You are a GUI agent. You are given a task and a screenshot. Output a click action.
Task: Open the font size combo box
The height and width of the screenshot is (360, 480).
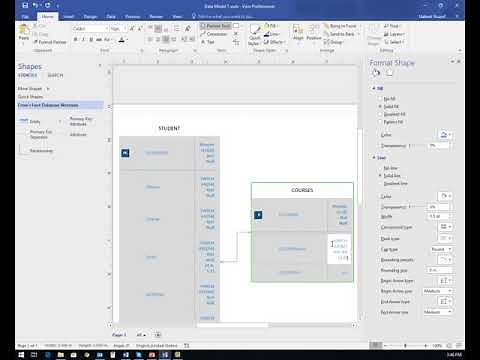118,29
